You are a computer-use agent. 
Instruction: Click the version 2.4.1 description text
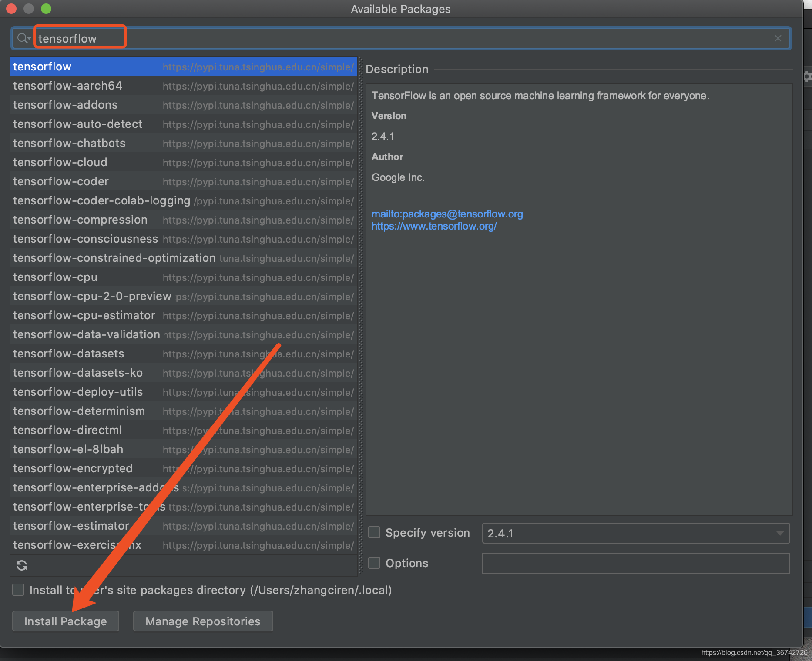click(383, 137)
